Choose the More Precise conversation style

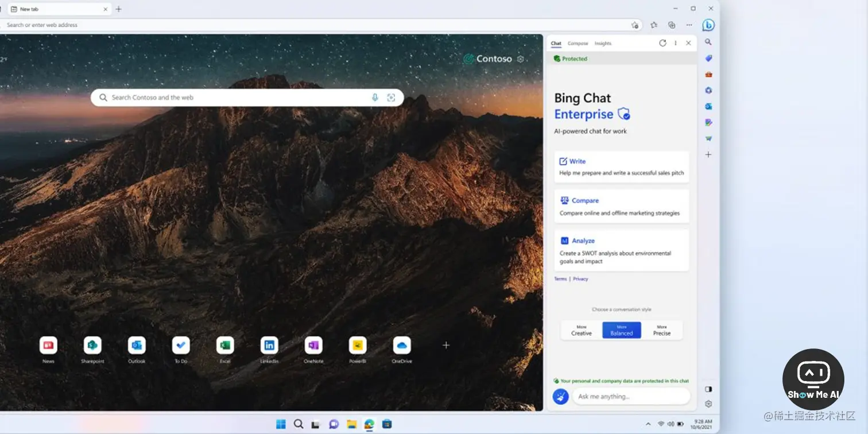coord(662,330)
